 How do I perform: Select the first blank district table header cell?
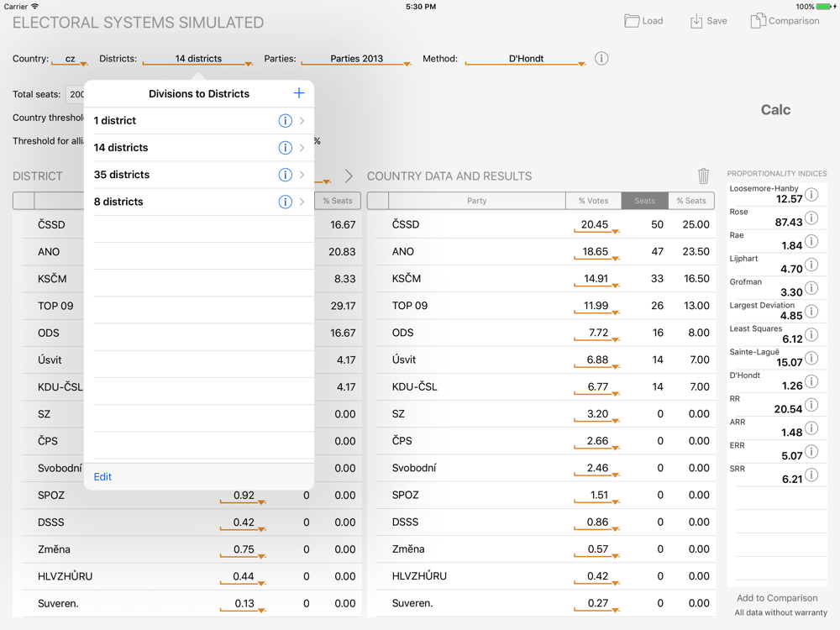pos(24,201)
